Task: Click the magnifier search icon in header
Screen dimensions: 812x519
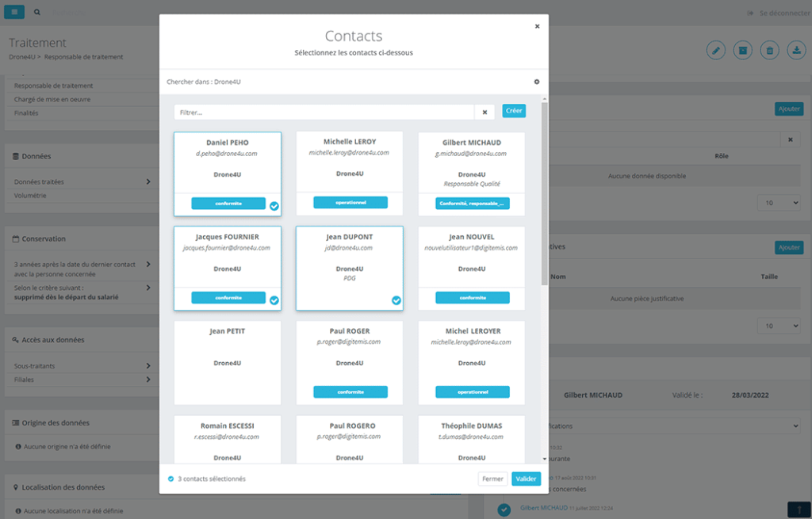Action: (37, 13)
